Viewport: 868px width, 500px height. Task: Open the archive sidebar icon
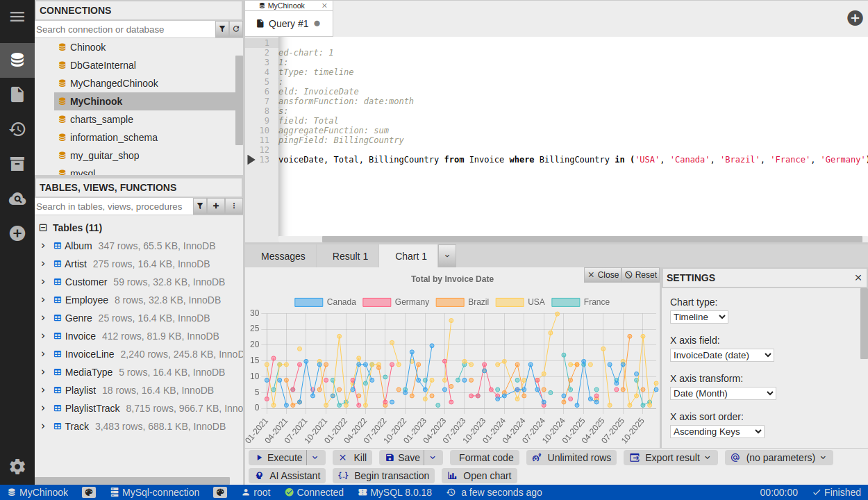tap(17, 164)
